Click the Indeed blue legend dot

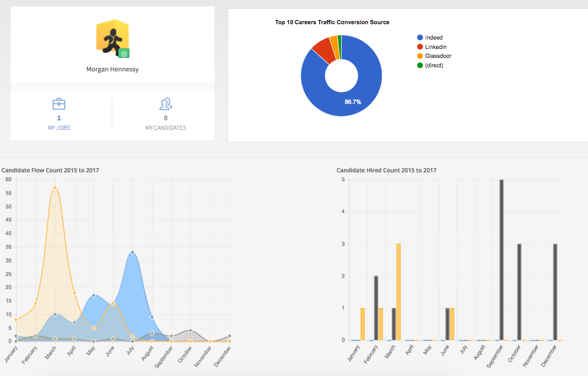[x=420, y=38]
